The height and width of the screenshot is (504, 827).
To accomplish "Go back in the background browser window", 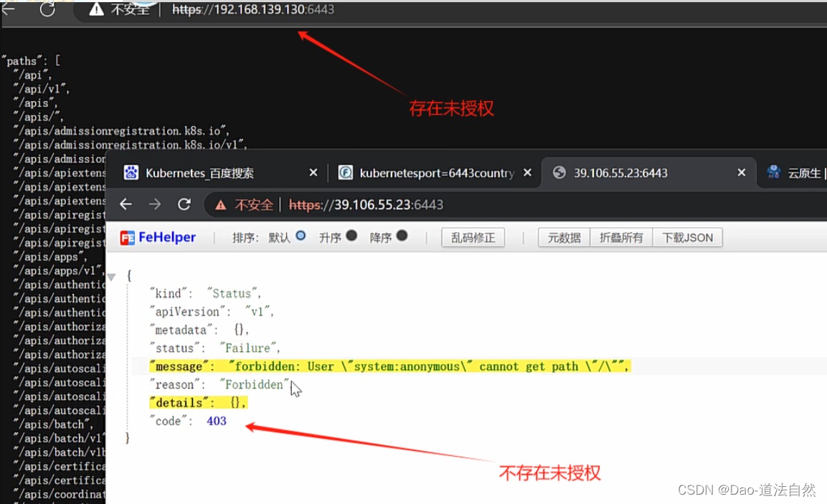I will 9,8.
